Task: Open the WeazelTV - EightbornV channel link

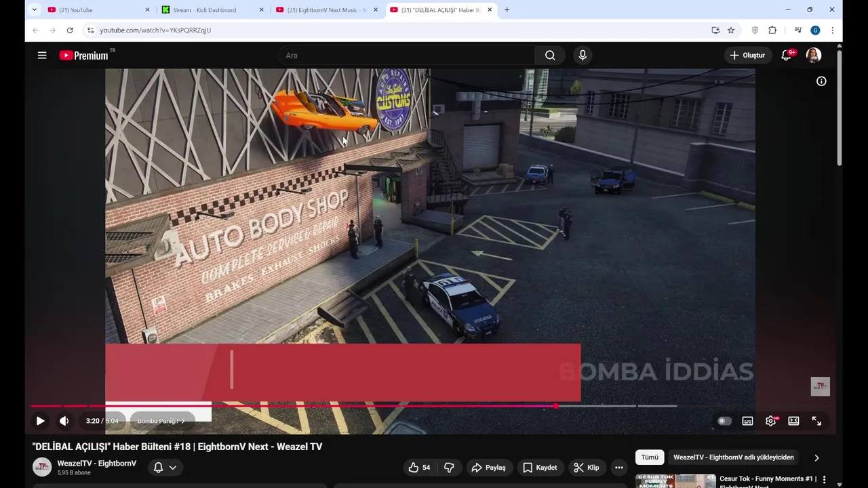Action: (x=96, y=464)
